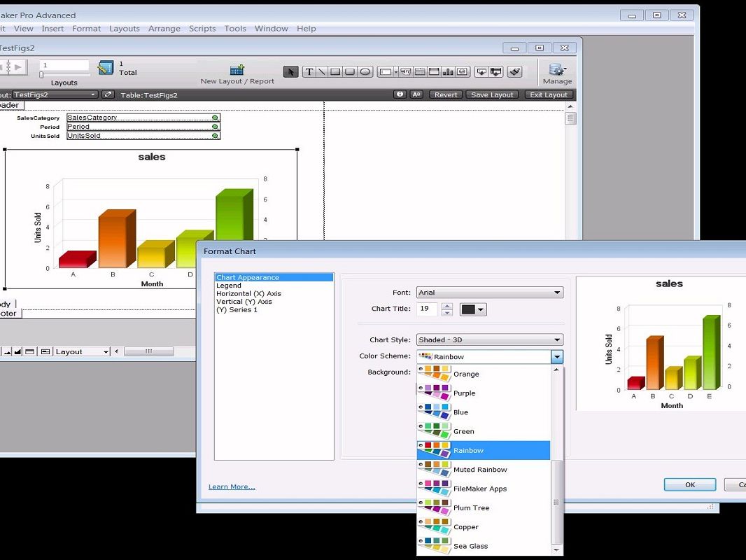Open the Chart Style dropdown

490,339
